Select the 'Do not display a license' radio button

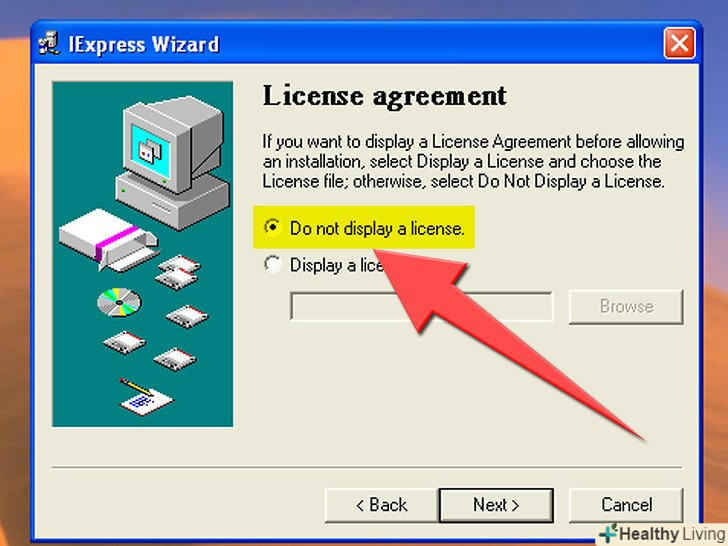coord(272,228)
